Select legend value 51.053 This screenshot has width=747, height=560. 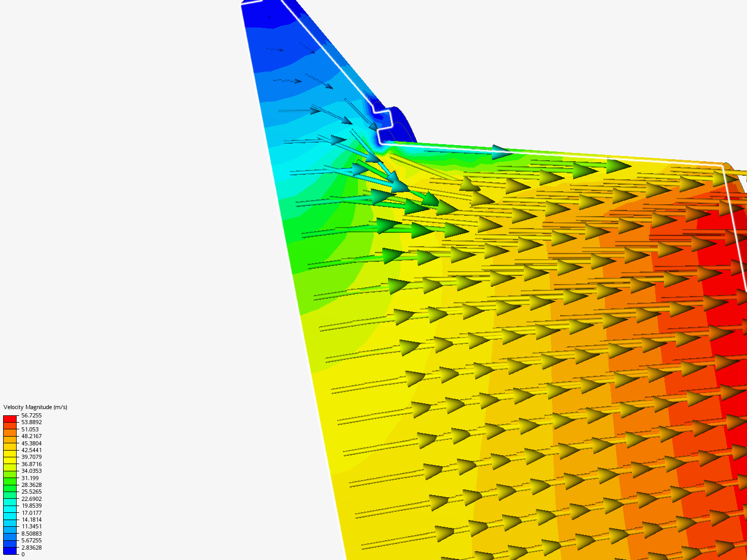coord(30,429)
